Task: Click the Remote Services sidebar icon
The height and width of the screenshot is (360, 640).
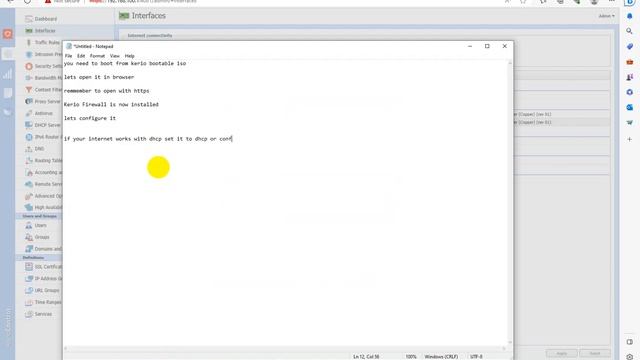Action: 29,184
